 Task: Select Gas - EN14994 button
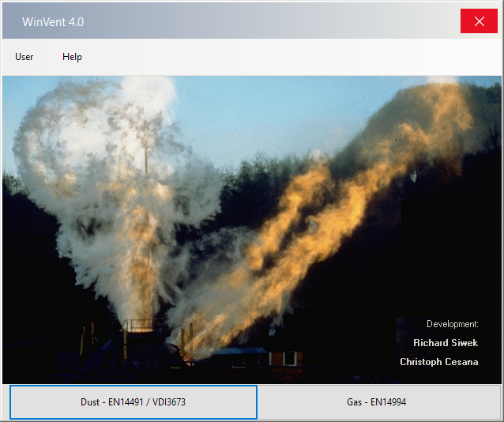coord(376,402)
